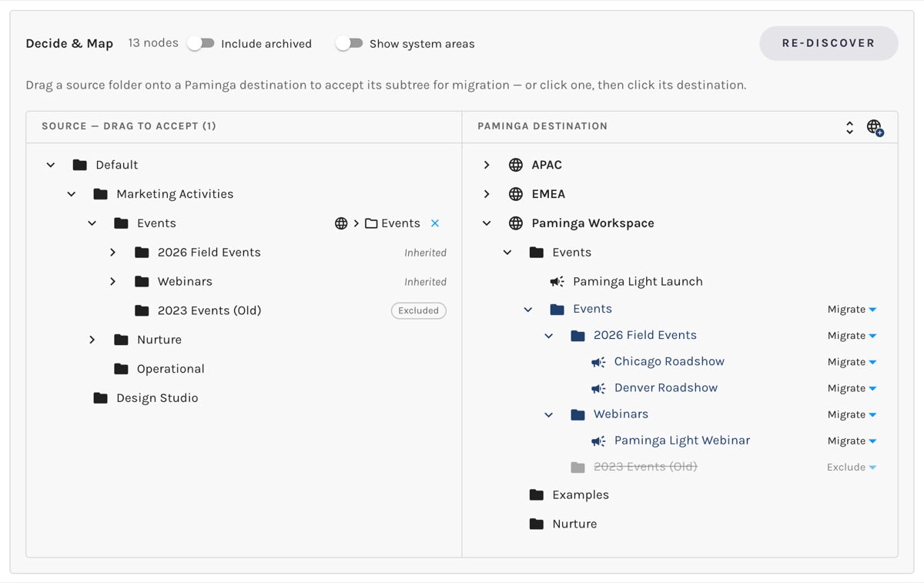The height and width of the screenshot is (583, 924).
Task: Collapse the Default source folder
Action: click(51, 165)
